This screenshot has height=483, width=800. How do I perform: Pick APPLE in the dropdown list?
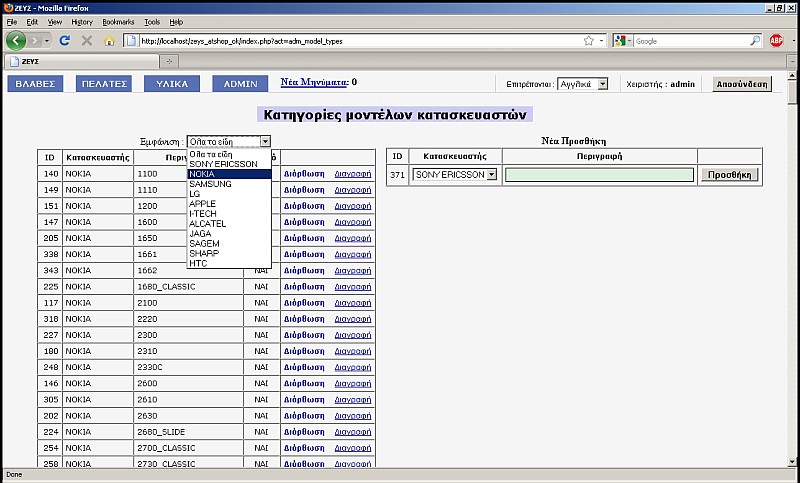pyautogui.click(x=229, y=204)
